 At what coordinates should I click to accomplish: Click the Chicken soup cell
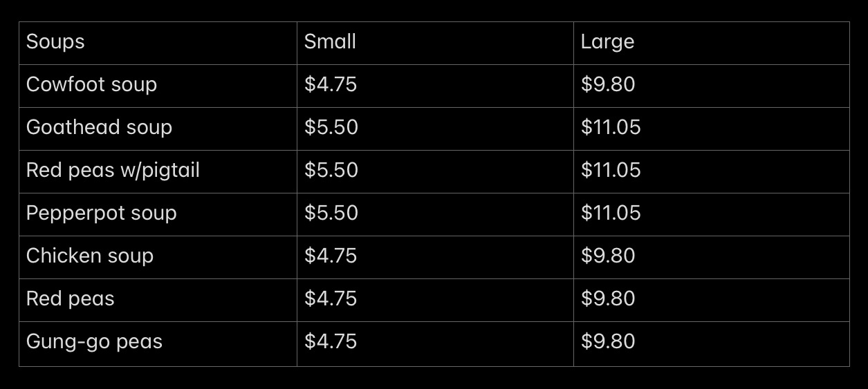158,257
